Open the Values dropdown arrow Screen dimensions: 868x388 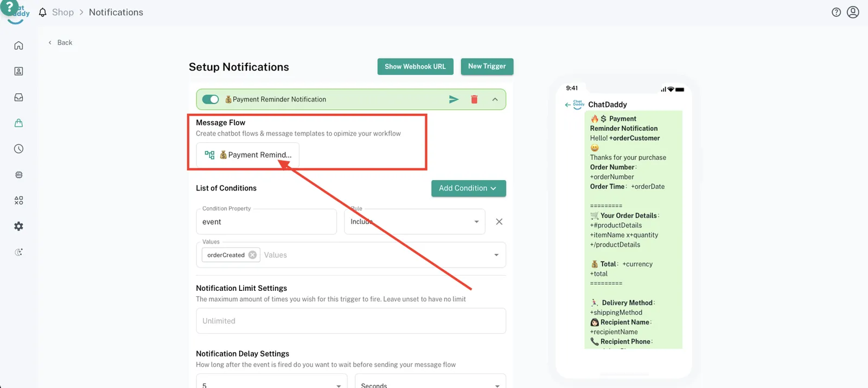tap(496, 255)
